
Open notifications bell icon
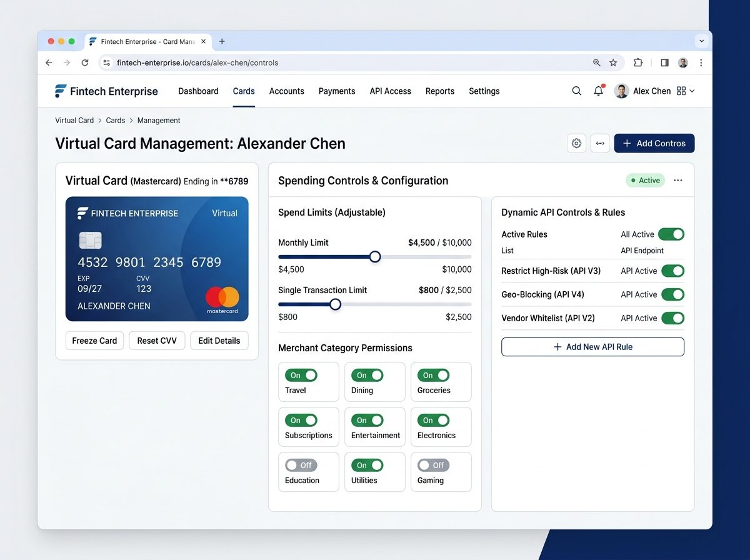pos(599,91)
